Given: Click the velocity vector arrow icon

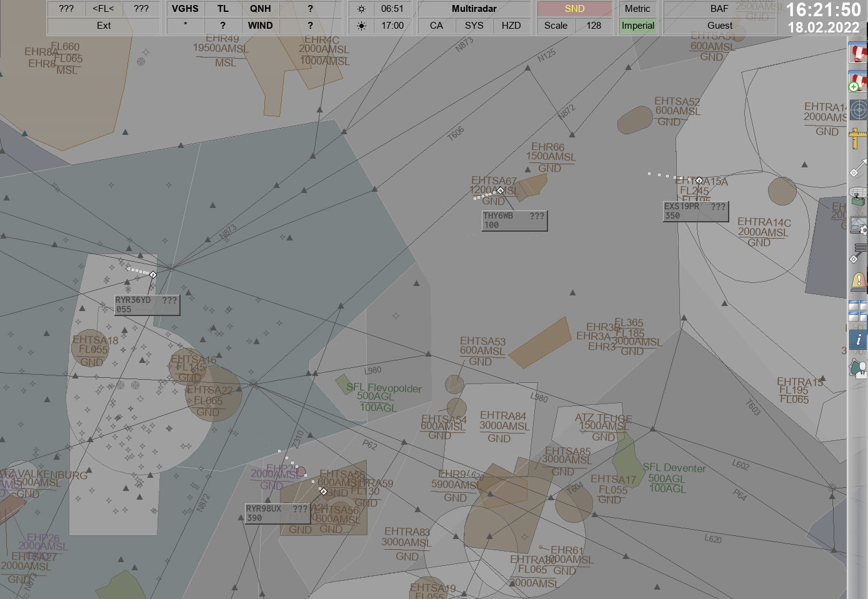Looking at the screenshot, I should point(858,167).
